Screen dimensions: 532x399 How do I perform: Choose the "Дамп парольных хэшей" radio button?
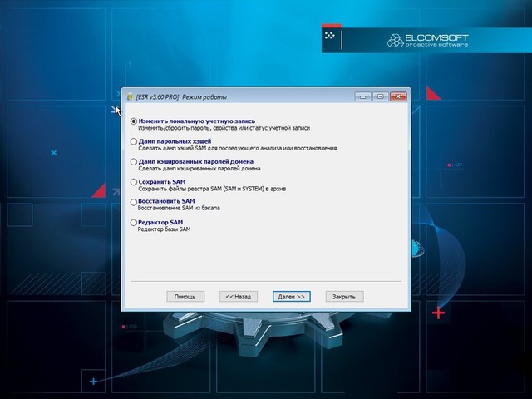[x=134, y=141]
